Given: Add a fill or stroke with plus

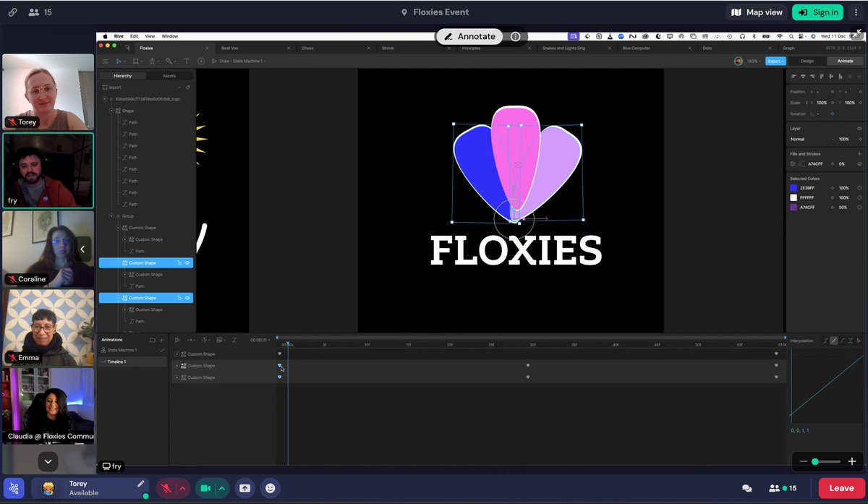Looking at the screenshot, I should click(859, 154).
